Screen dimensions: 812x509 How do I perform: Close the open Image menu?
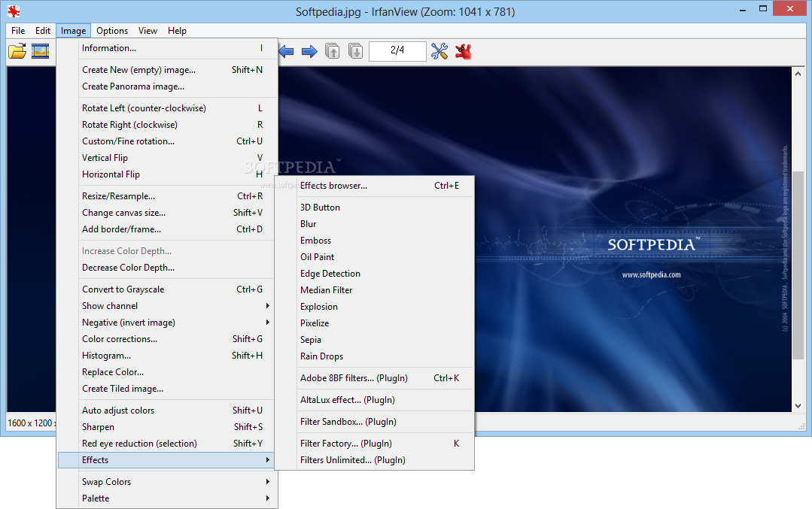click(73, 31)
